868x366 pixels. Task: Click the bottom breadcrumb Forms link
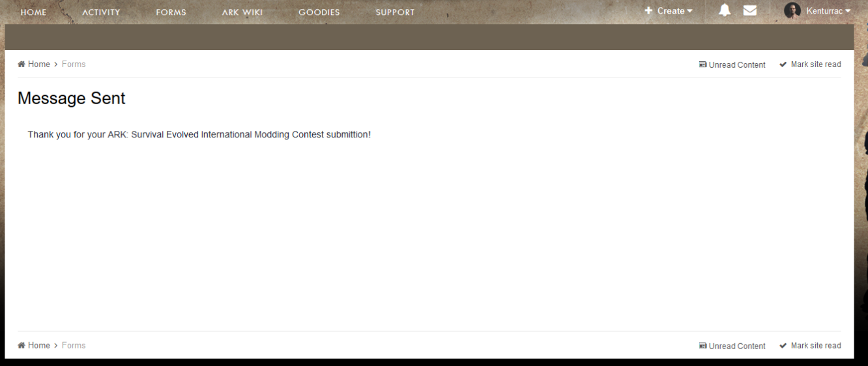(x=74, y=346)
